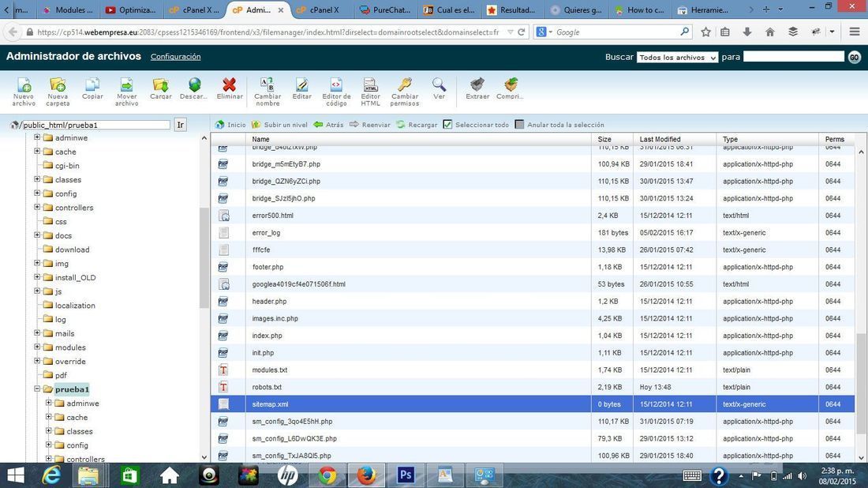The image size is (868, 488).
Task: Click the browser bookmark star icon
Action: pos(705,32)
